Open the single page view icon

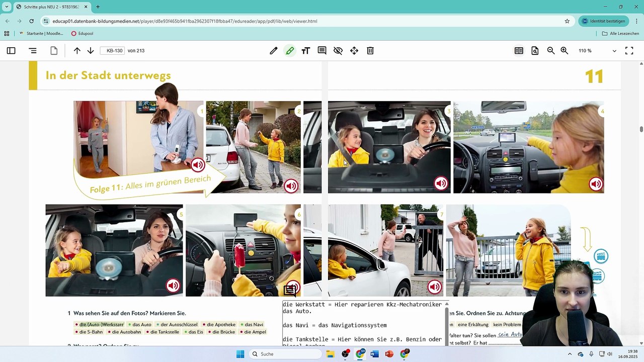[54, 51]
